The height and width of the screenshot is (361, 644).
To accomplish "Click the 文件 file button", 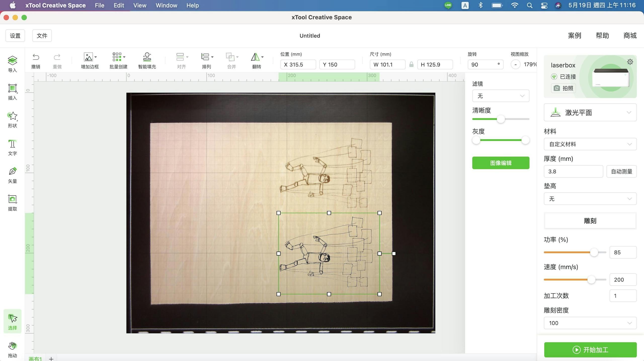I will pyautogui.click(x=42, y=36).
